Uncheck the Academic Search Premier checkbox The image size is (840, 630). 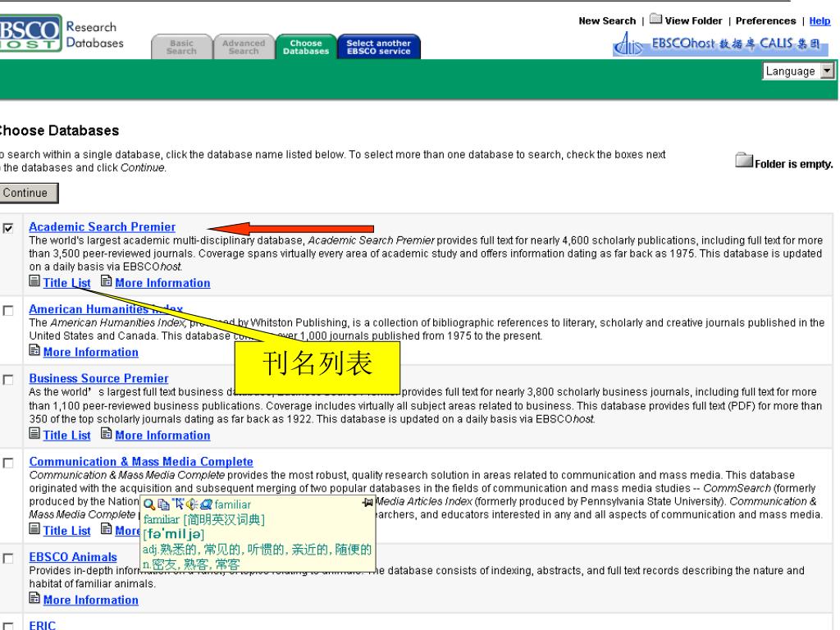pos(8,228)
